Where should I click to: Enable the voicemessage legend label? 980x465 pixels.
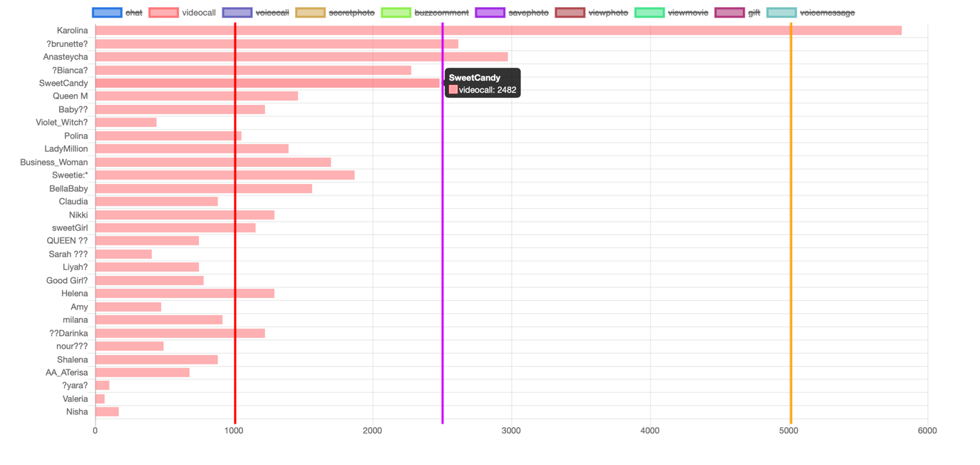[827, 12]
